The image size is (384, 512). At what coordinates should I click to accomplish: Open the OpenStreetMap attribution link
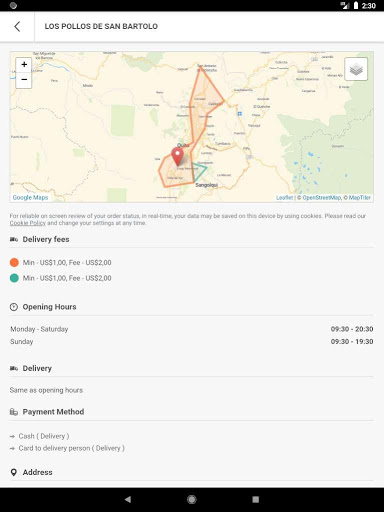pyautogui.click(x=321, y=198)
